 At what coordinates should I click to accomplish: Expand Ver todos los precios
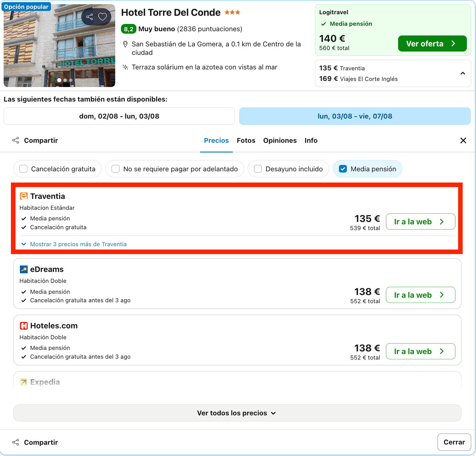tap(237, 413)
